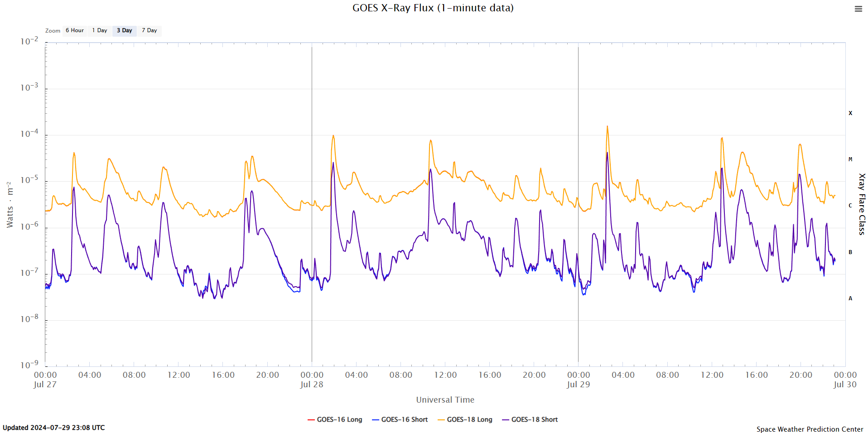Click the orange GOES-18 Long legend line
The image size is (868, 433).
[x=441, y=420]
